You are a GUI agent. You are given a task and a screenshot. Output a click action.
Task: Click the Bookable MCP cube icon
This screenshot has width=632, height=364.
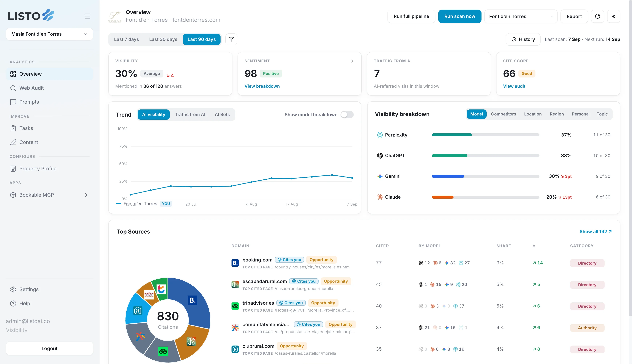coord(13,195)
